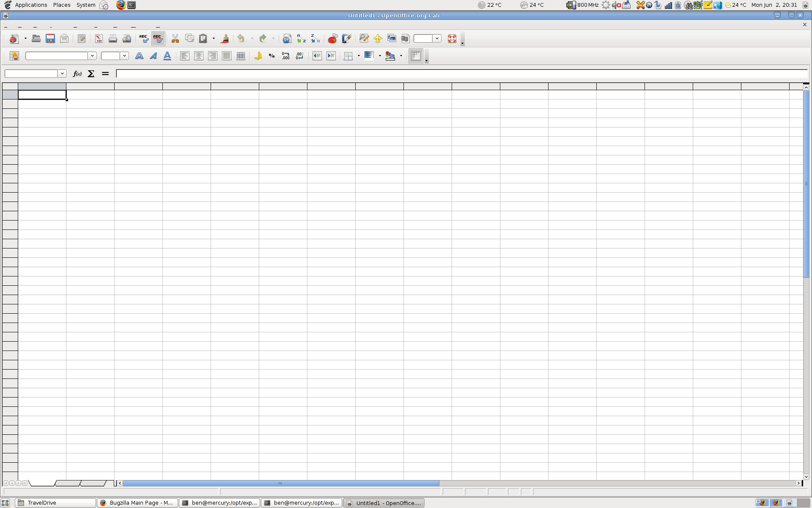Click the Sort Descending icon
The image size is (812, 508).
tap(315, 39)
